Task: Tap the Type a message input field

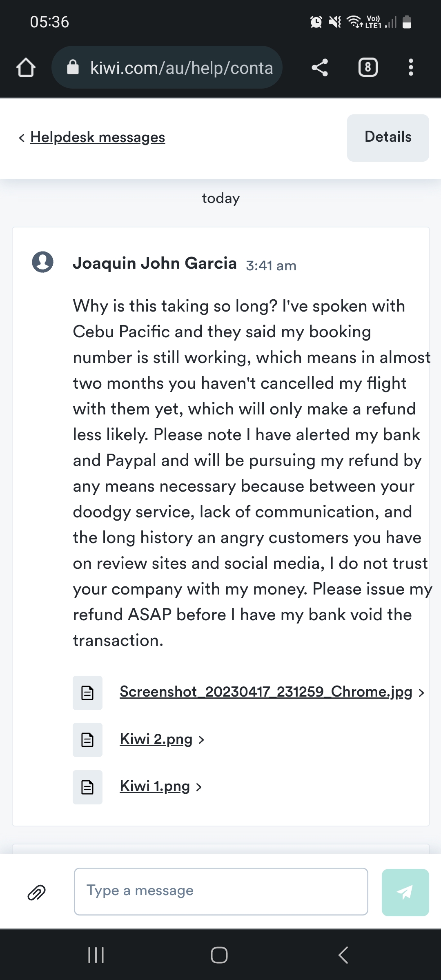Action: coord(220,891)
